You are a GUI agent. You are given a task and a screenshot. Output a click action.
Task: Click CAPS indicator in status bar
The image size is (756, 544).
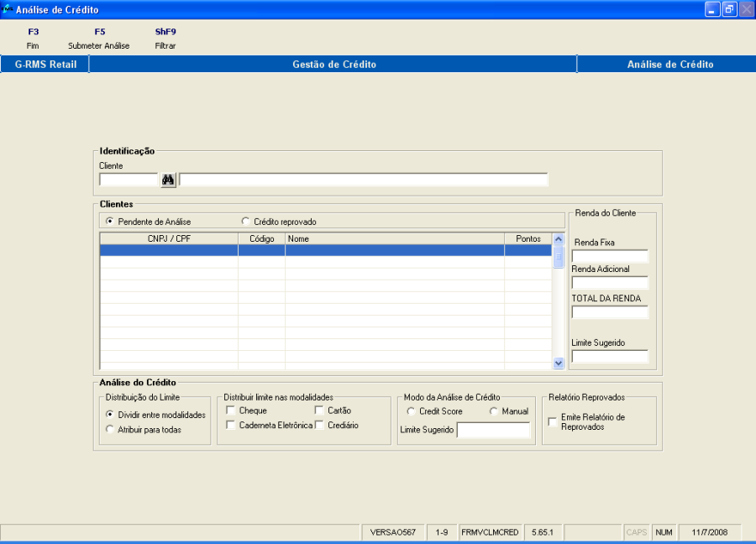point(637,532)
